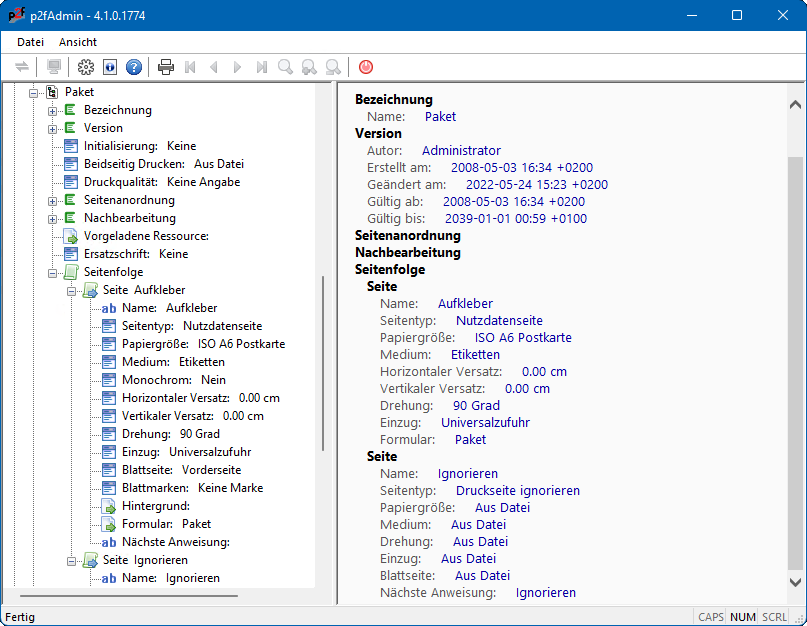This screenshot has width=807, height=626.
Task: Click the Paket package icon in tree
Action: pos(52,92)
